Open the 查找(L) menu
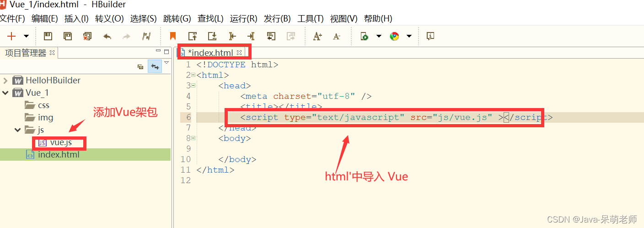644x228 pixels. click(x=210, y=19)
